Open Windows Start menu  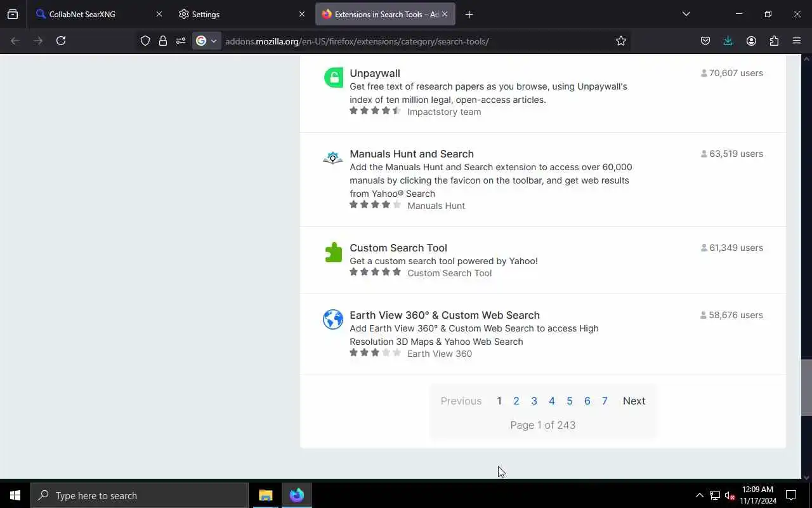[15, 495]
